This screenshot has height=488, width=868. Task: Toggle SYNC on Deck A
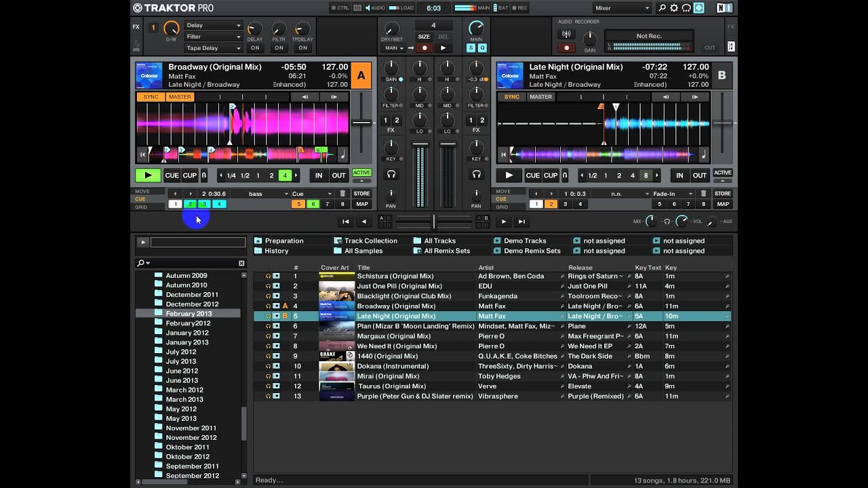point(151,97)
